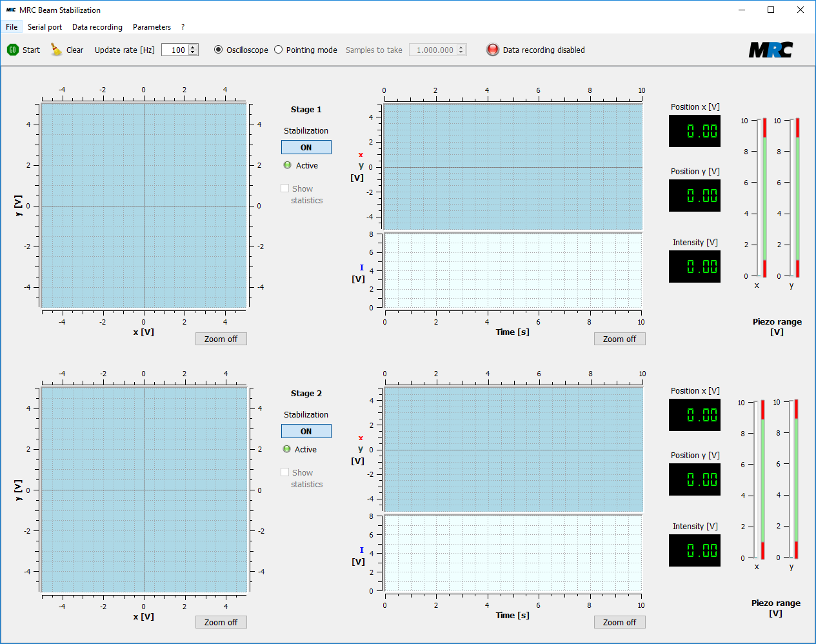This screenshot has height=644, width=816.
Task: Switch to Pointing mode
Action: (278, 49)
